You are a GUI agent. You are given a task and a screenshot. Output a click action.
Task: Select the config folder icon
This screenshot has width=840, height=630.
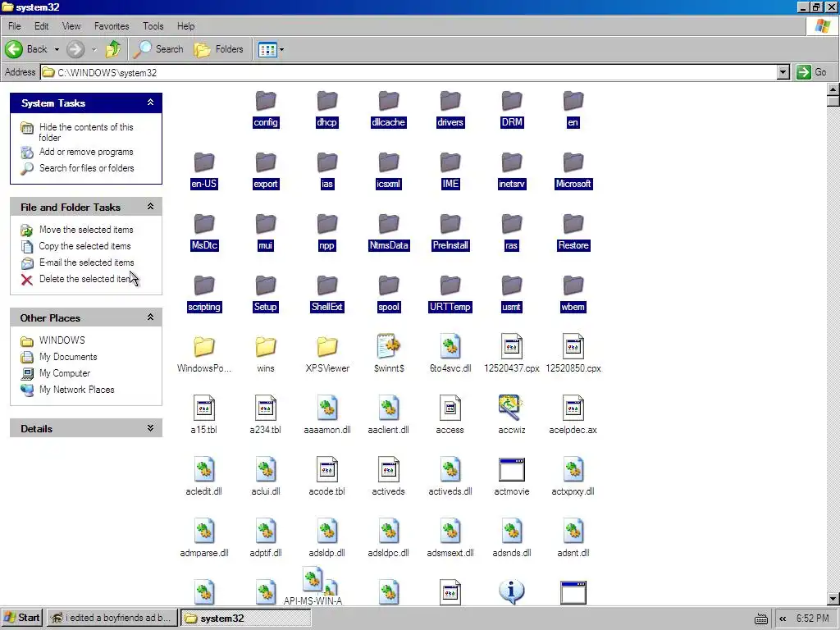click(x=266, y=101)
